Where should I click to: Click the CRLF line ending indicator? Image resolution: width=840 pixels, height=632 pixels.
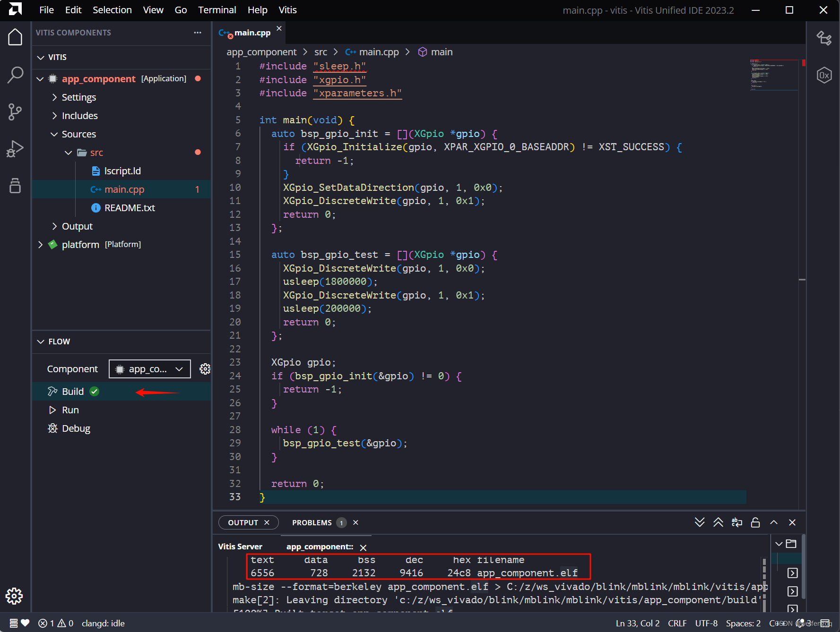tap(677, 623)
